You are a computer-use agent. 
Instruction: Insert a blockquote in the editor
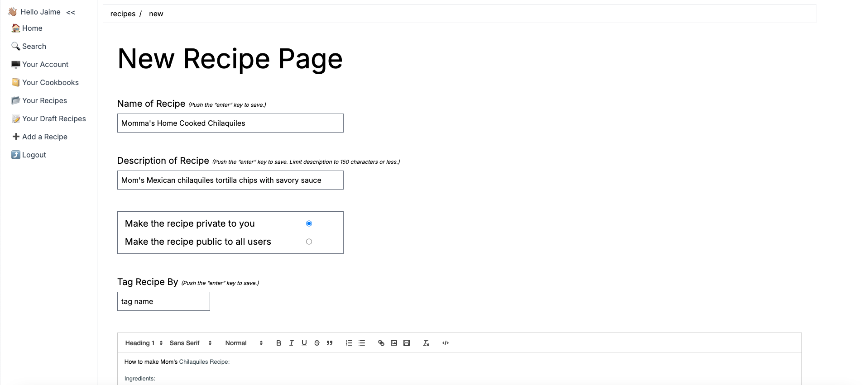point(330,343)
